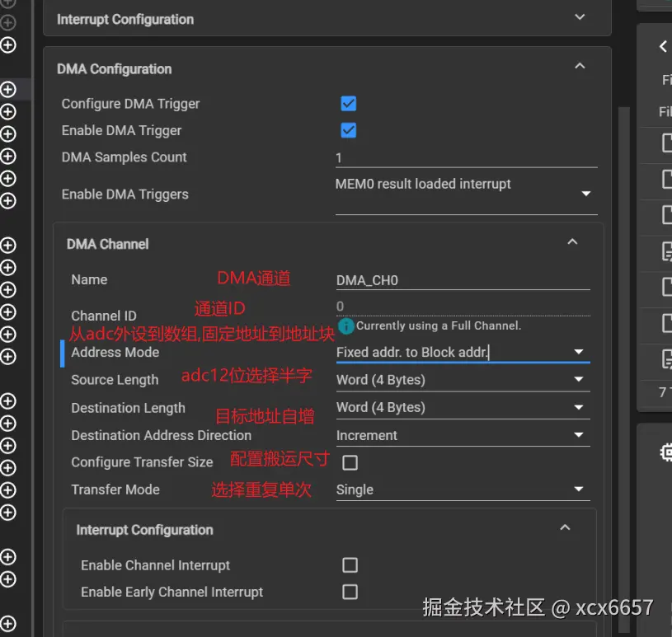Enable the Configure Transfer Size checkbox
Image resolution: width=672 pixels, height=637 pixels.
(350, 462)
